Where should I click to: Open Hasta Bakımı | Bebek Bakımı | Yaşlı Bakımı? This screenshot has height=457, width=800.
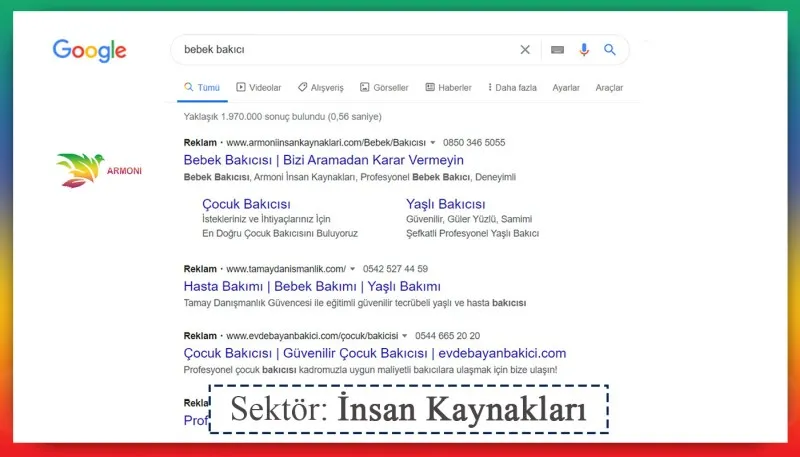click(x=312, y=286)
